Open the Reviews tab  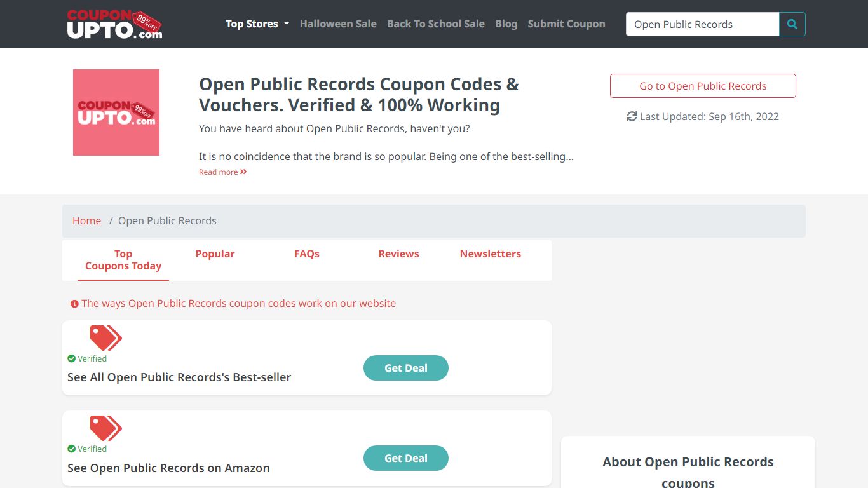(398, 254)
